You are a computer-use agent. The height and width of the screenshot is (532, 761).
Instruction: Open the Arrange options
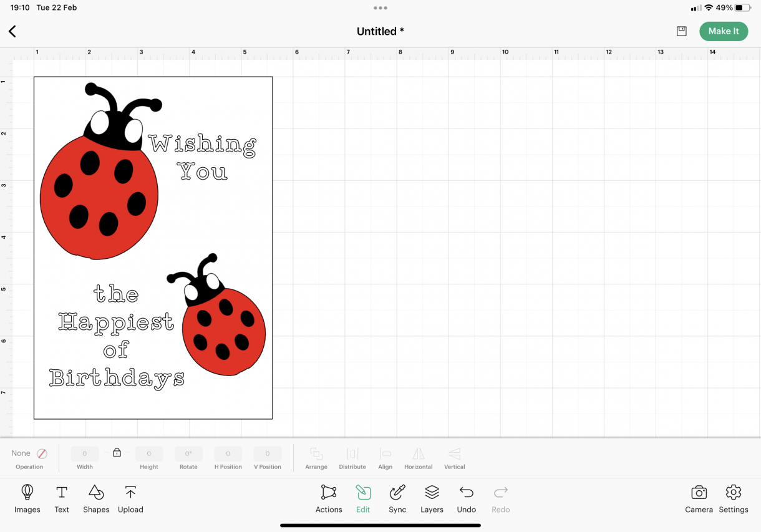pyautogui.click(x=316, y=458)
